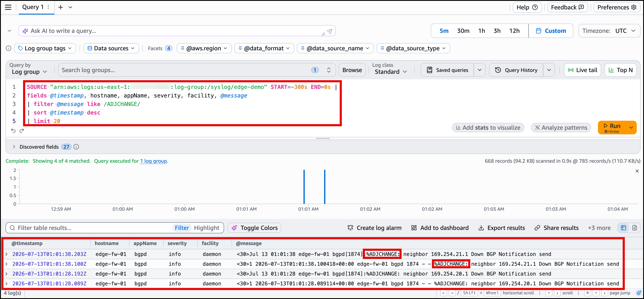Open the Feedback form
The height and width of the screenshot is (299, 644).
567,7
